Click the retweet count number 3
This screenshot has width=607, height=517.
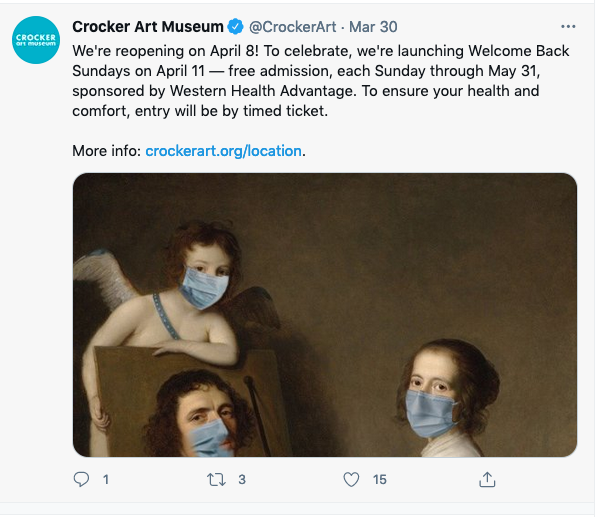tap(242, 480)
